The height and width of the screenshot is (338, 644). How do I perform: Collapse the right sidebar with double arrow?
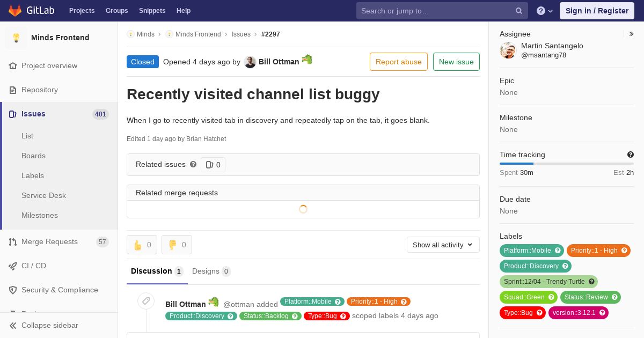coord(632,34)
